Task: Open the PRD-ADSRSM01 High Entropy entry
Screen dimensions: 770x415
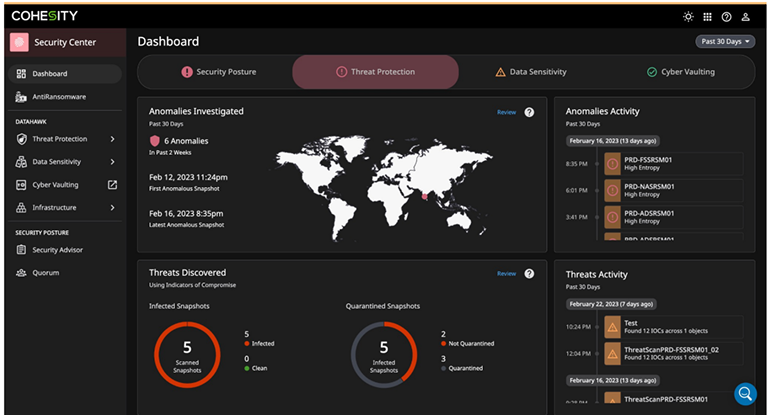Action: coord(673,217)
